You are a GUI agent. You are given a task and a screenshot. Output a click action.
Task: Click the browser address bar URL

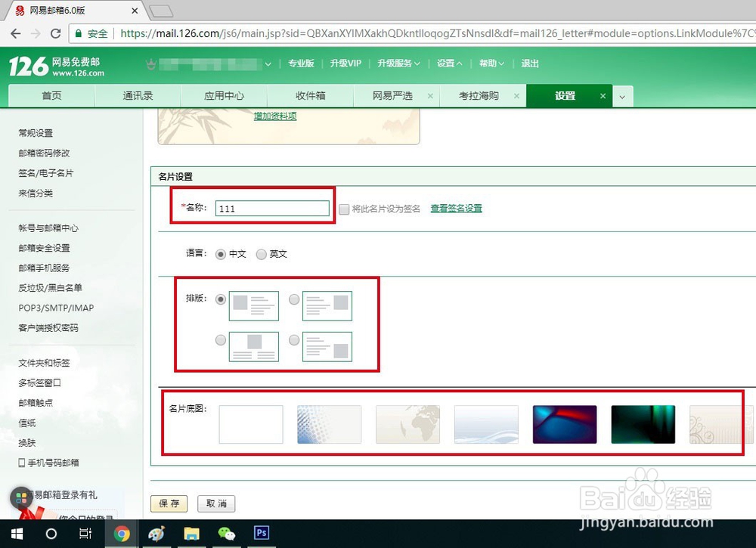tap(436, 33)
